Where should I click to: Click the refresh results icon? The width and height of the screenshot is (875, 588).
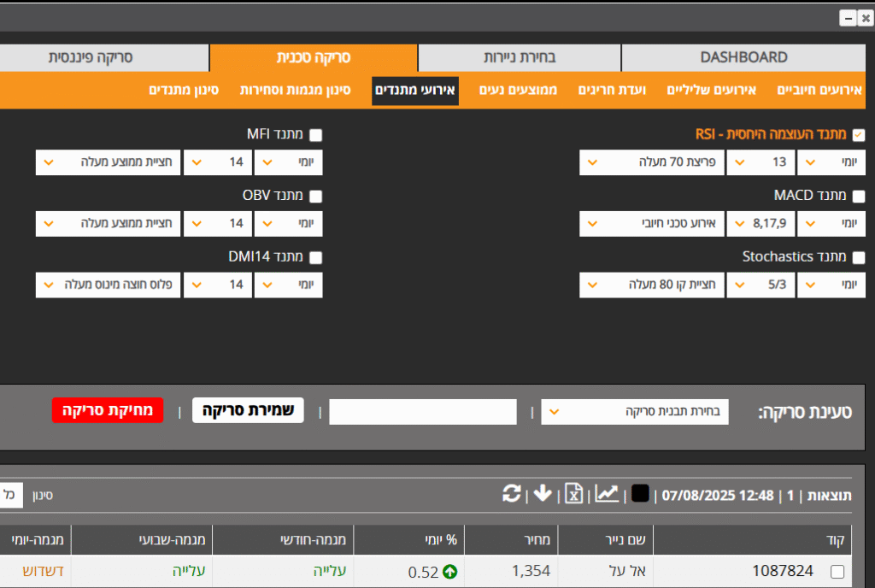(512, 494)
